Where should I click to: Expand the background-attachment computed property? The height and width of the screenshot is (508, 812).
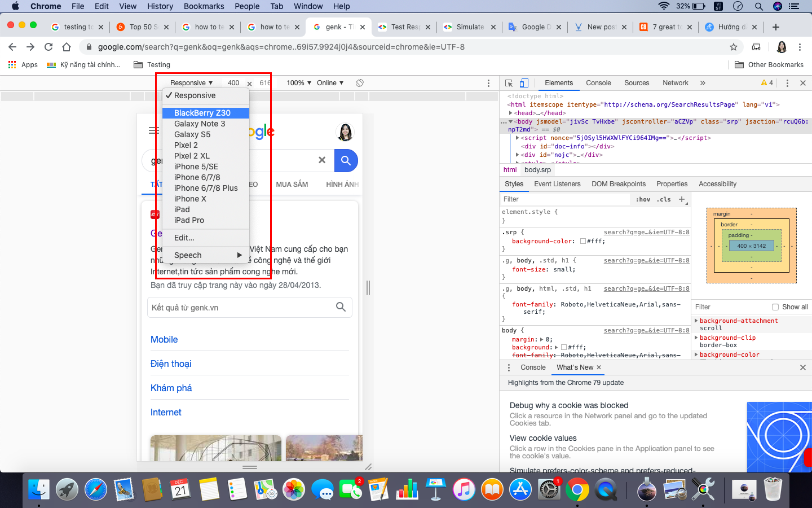coord(696,321)
